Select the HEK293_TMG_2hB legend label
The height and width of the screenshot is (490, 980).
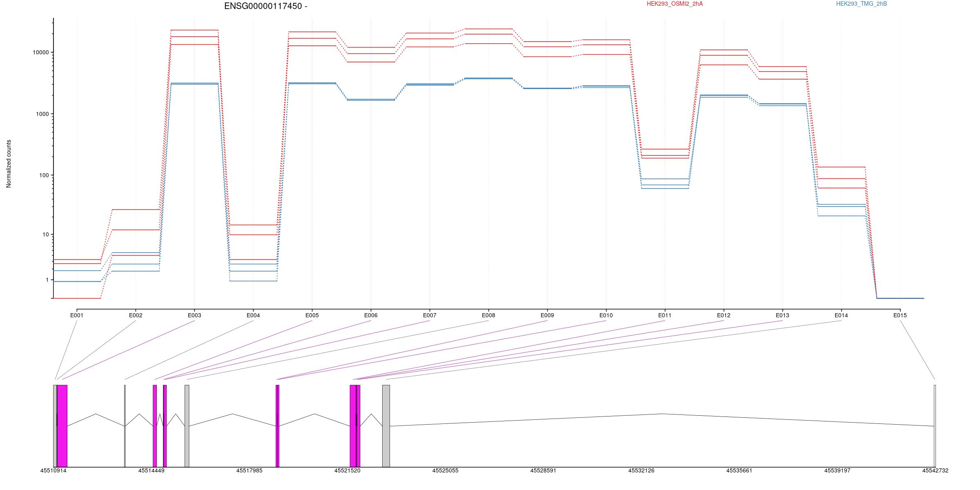[x=862, y=4]
